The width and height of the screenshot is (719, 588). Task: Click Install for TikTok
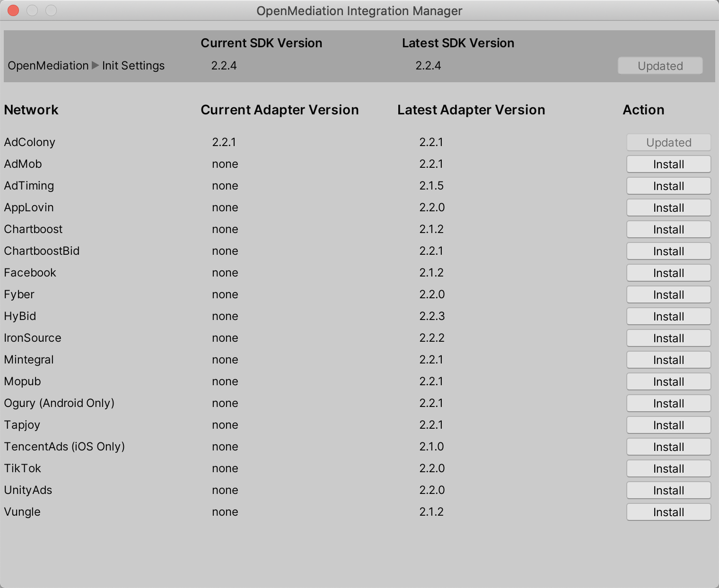coord(668,468)
